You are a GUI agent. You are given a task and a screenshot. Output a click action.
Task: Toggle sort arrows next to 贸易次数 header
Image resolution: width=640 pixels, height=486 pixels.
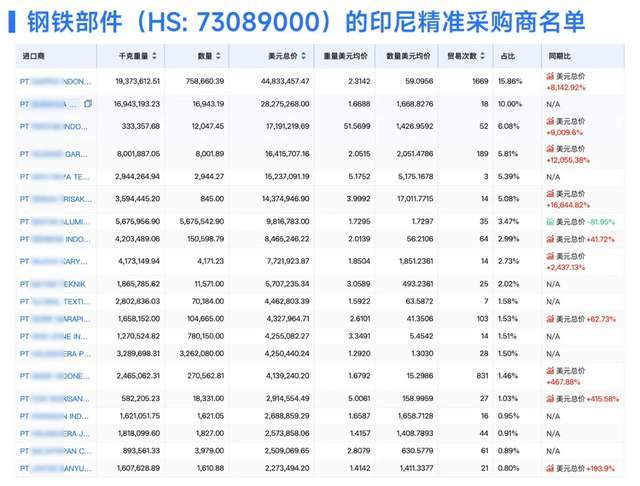point(483,56)
